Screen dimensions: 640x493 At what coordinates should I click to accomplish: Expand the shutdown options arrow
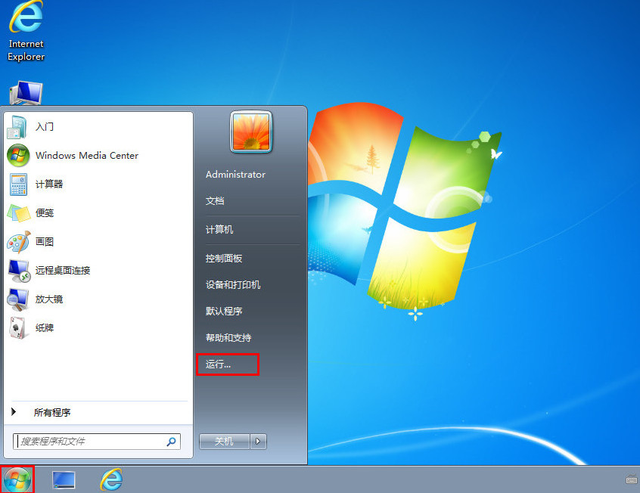click(x=258, y=440)
